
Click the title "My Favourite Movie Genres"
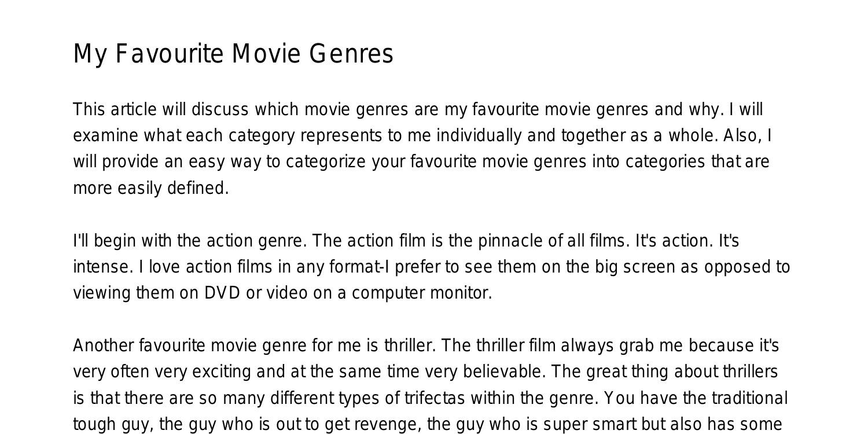pyautogui.click(x=233, y=54)
